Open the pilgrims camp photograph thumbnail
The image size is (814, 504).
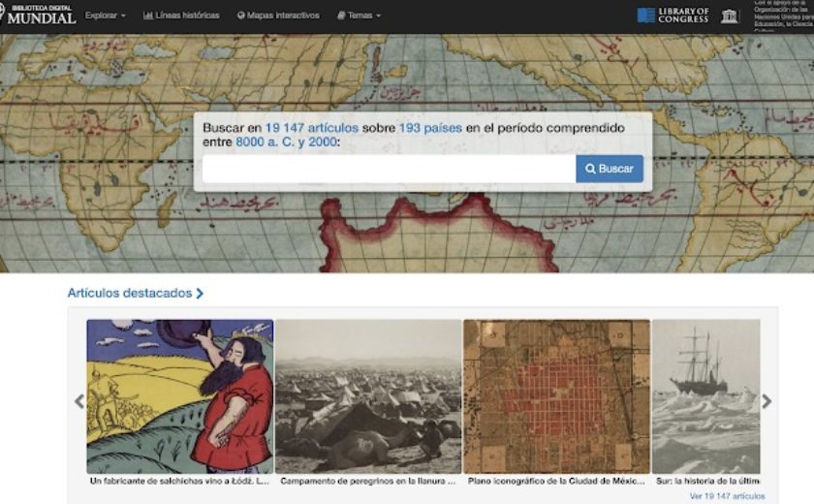[x=368, y=396]
